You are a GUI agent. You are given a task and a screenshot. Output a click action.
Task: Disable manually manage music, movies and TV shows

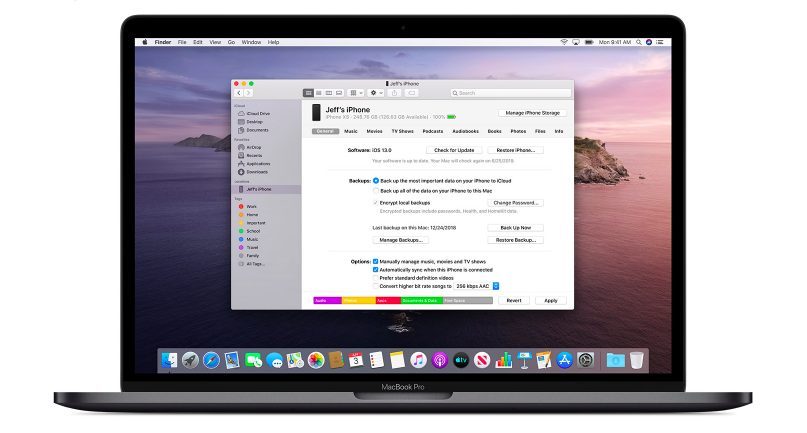pyautogui.click(x=376, y=261)
